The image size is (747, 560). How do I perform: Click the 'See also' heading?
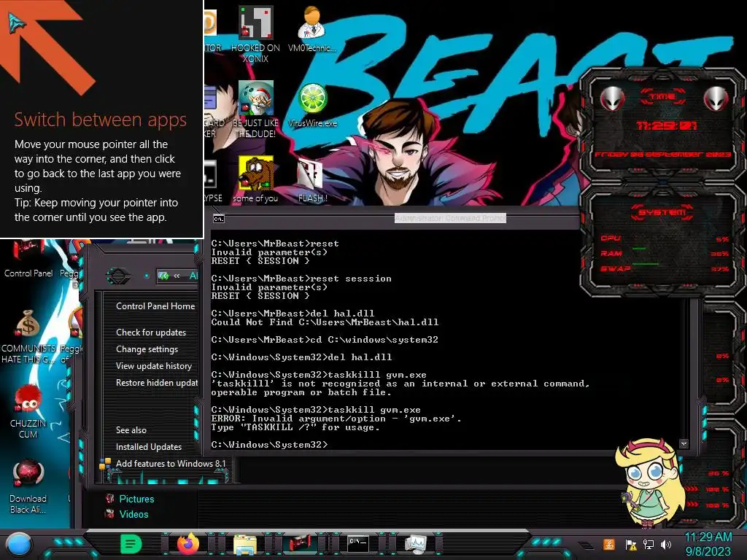[131, 430]
